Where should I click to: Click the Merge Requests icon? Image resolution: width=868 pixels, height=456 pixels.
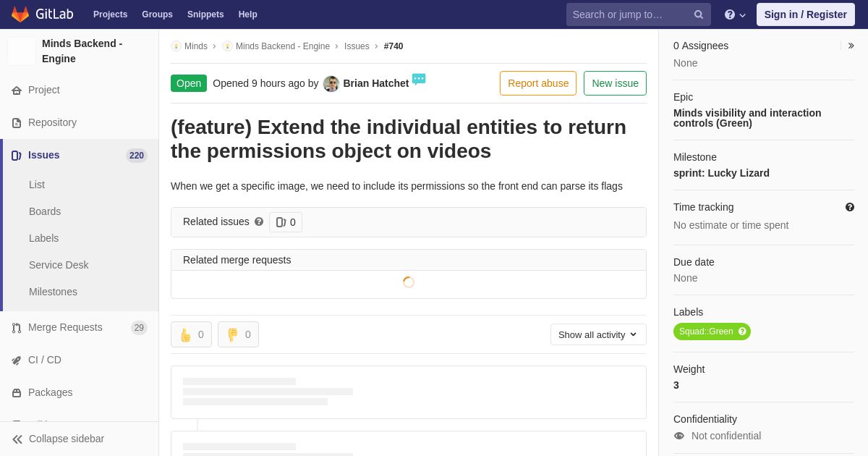[17, 328]
